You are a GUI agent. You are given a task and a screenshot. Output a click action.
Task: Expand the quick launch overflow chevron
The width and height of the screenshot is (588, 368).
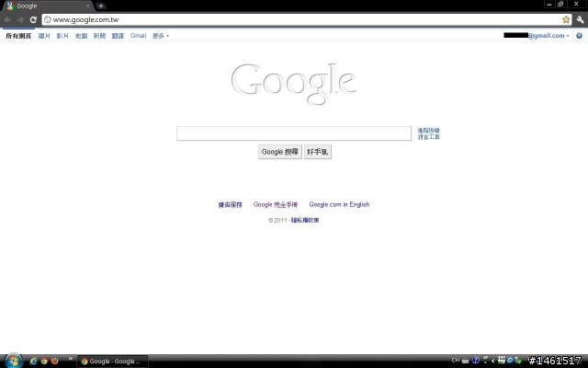click(71, 359)
